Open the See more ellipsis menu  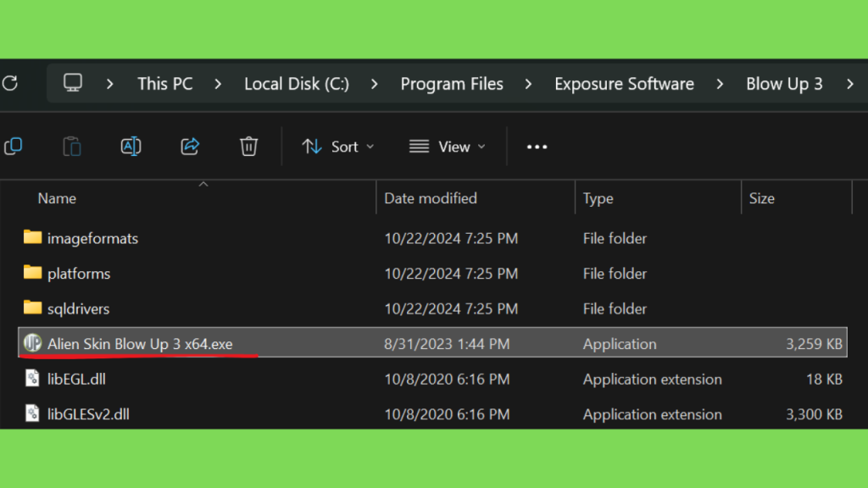point(537,147)
